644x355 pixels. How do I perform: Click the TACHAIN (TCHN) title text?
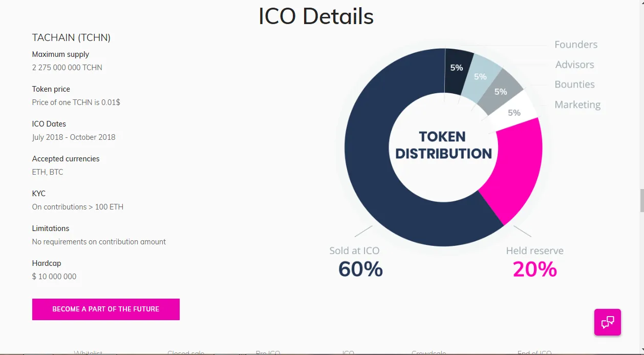pyautogui.click(x=71, y=37)
